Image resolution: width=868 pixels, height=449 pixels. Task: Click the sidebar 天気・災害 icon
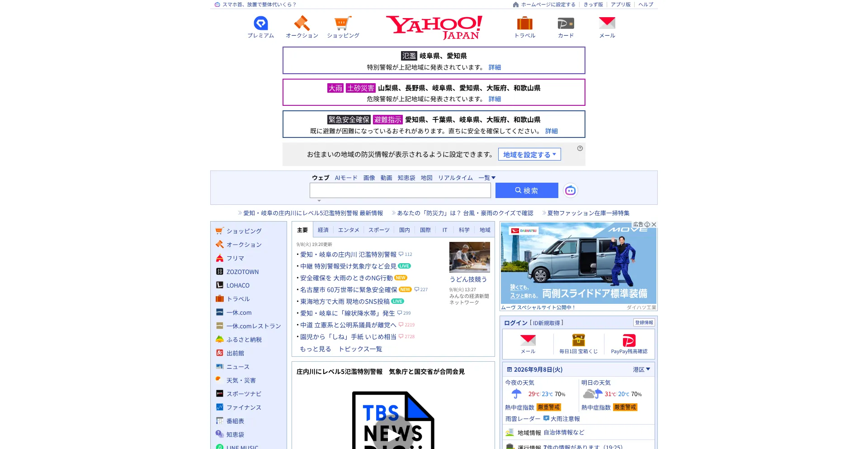coord(220,380)
